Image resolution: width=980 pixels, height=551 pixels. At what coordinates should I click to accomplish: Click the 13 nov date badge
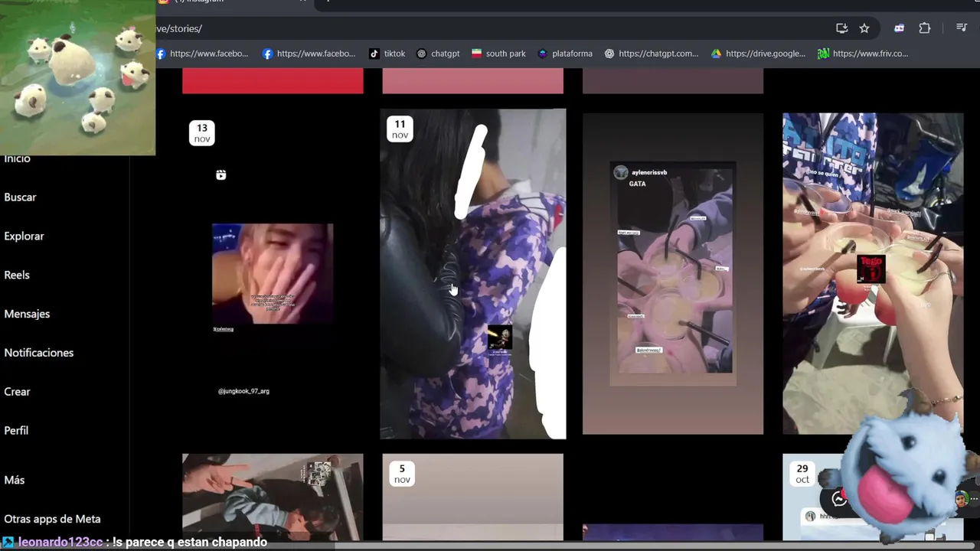click(x=202, y=132)
